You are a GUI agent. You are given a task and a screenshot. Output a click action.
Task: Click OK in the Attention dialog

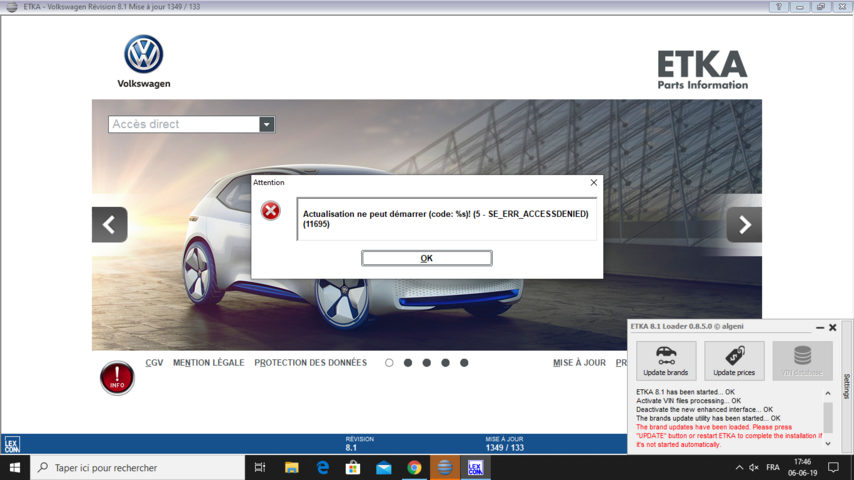coord(426,258)
